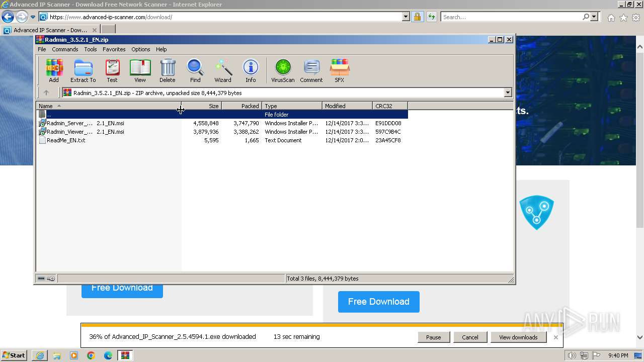Click the SFX toolbar icon

click(x=340, y=70)
